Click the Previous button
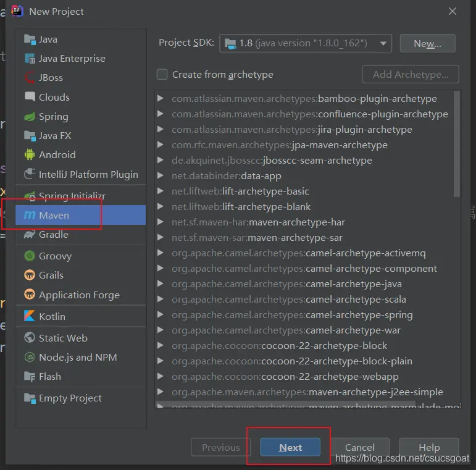The height and width of the screenshot is (470, 476). pyautogui.click(x=220, y=447)
